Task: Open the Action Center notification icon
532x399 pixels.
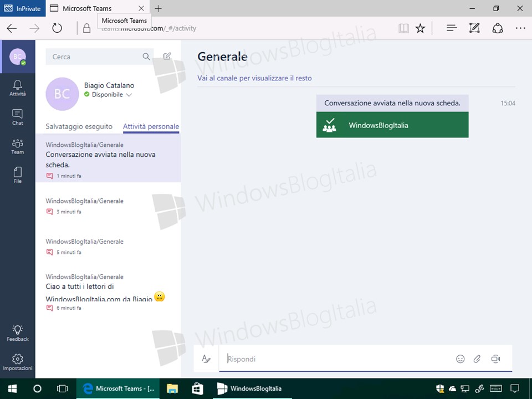Action: coord(515,388)
